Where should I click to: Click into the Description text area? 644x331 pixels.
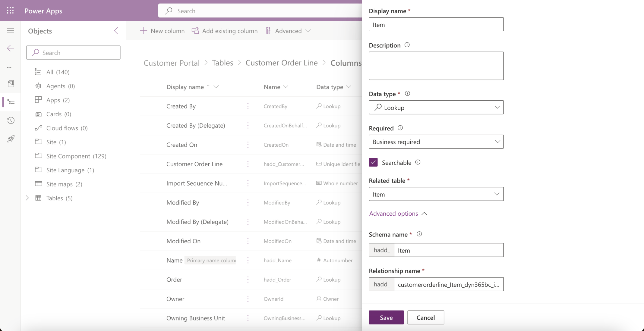click(436, 66)
